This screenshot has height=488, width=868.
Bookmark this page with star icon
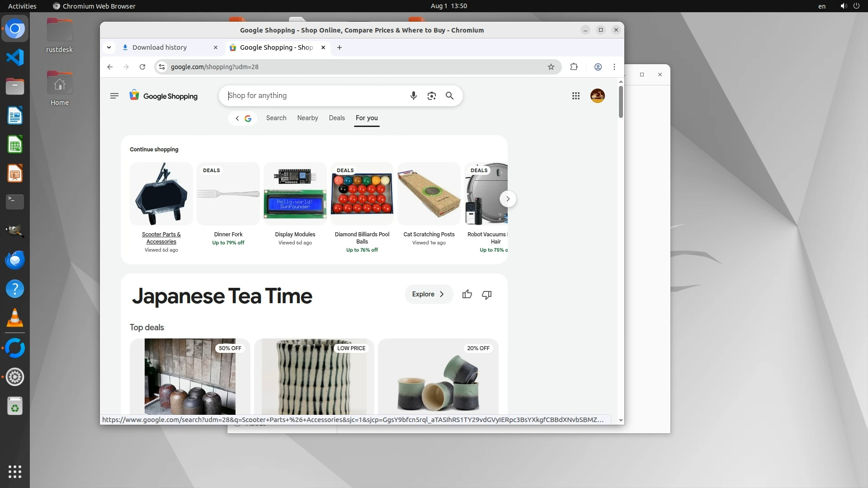pyautogui.click(x=551, y=67)
